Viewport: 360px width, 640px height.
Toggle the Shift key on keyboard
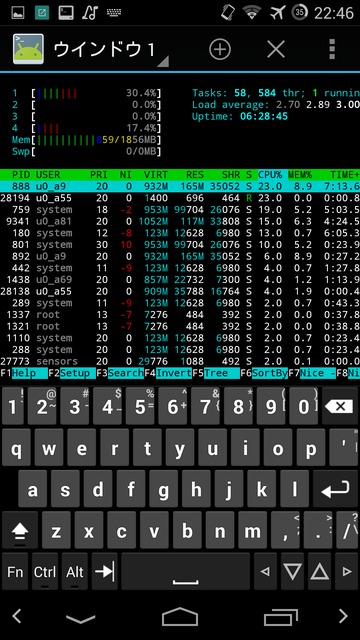click(x=20, y=530)
